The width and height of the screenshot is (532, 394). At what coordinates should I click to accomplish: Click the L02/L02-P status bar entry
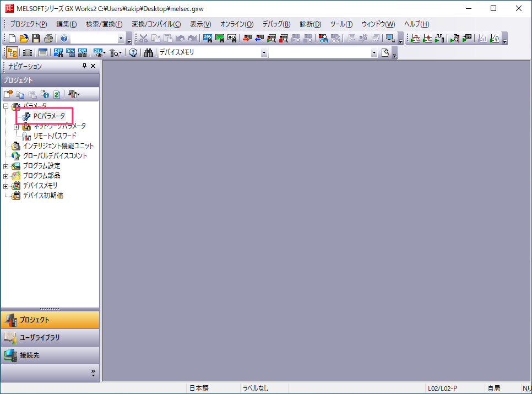pyautogui.click(x=442, y=388)
